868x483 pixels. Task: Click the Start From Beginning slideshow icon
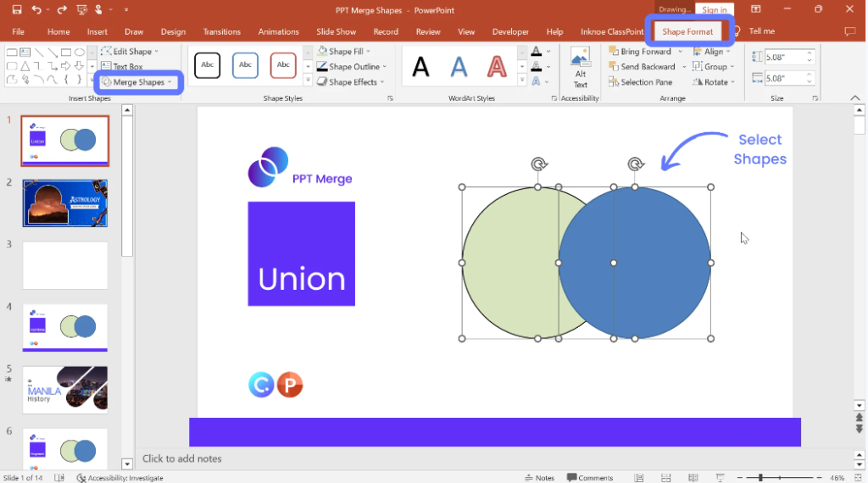click(x=80, y=9)
